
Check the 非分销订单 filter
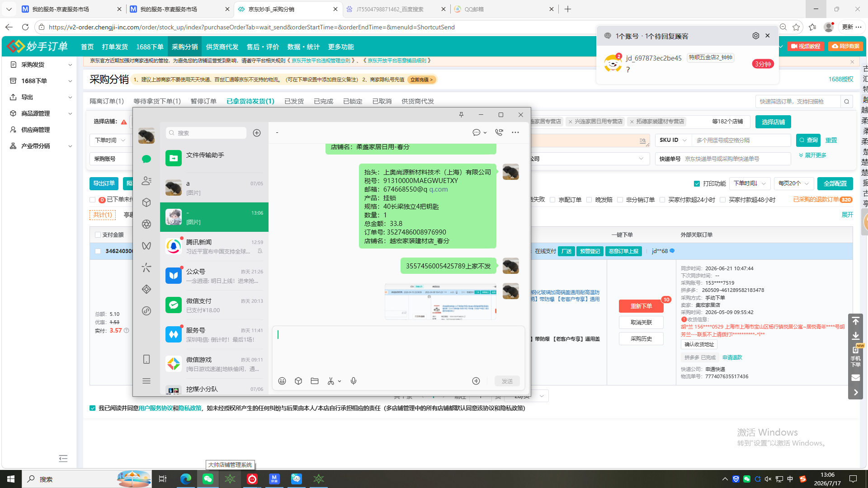pyautogui.click(x=620, y=200)
